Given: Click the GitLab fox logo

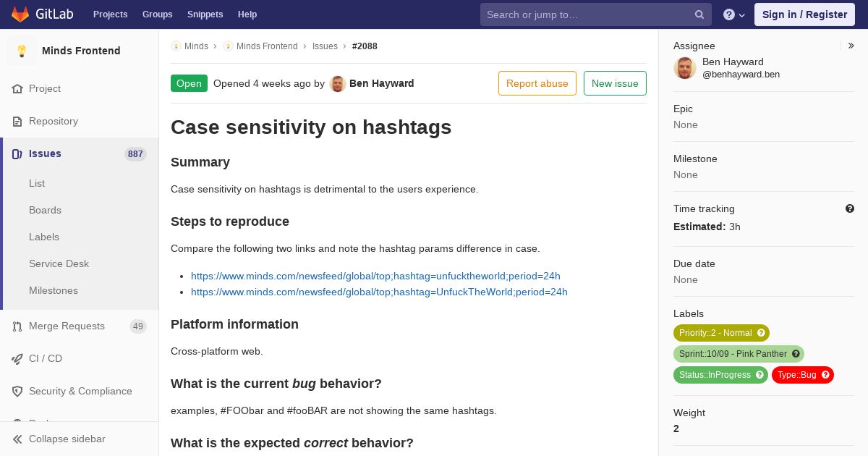Looking at the screenshot, I should click(20, 14).
